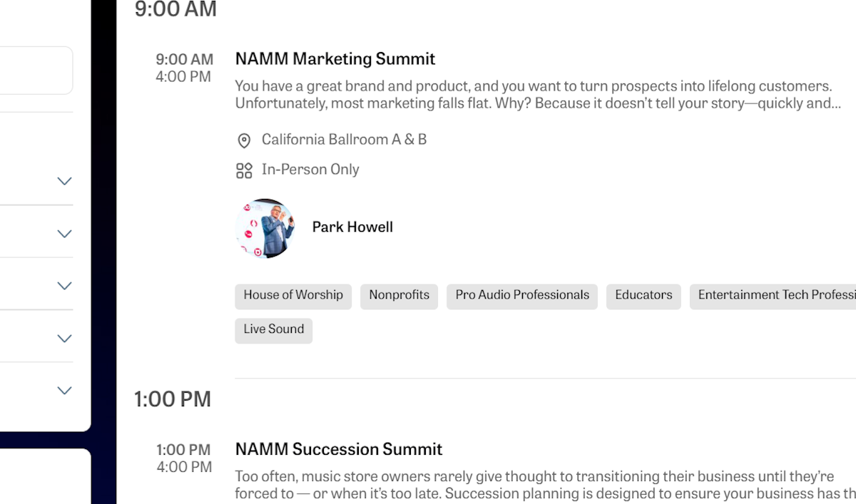The image size is (856, 504).
Task: Click the Park Howell speaker name
Action: coord(352,227)
